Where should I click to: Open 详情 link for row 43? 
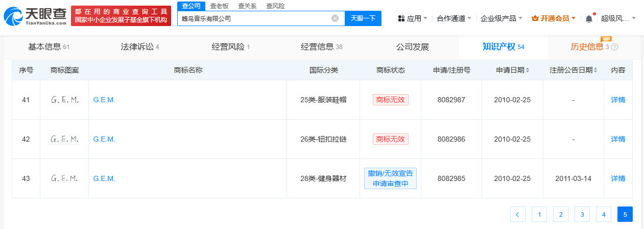[x=618, y=178]
